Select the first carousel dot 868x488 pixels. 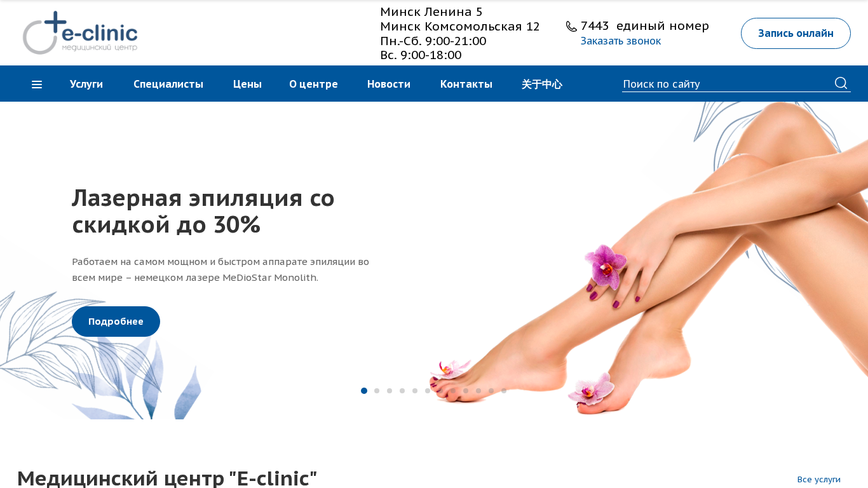364,391
